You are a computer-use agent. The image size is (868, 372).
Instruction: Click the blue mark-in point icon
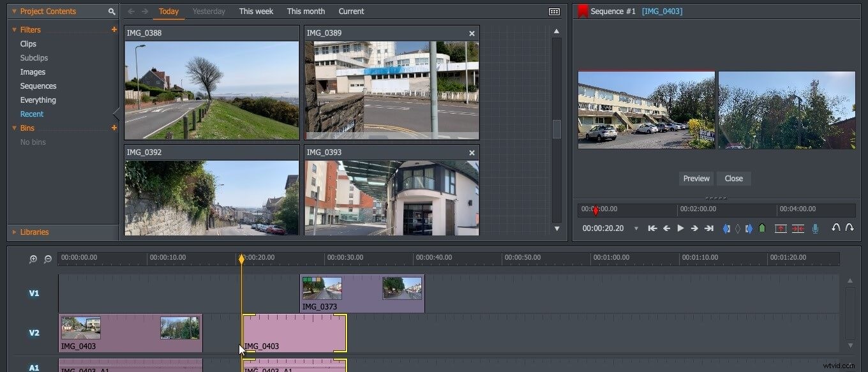coord(726,228)
